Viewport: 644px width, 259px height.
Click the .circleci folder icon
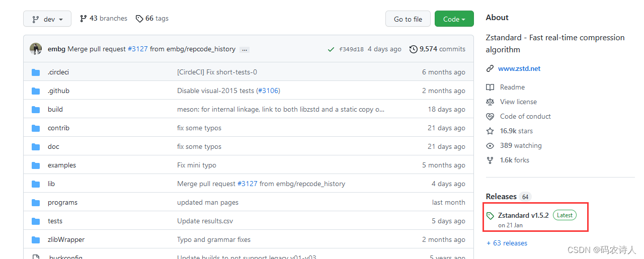pos(36,72)
